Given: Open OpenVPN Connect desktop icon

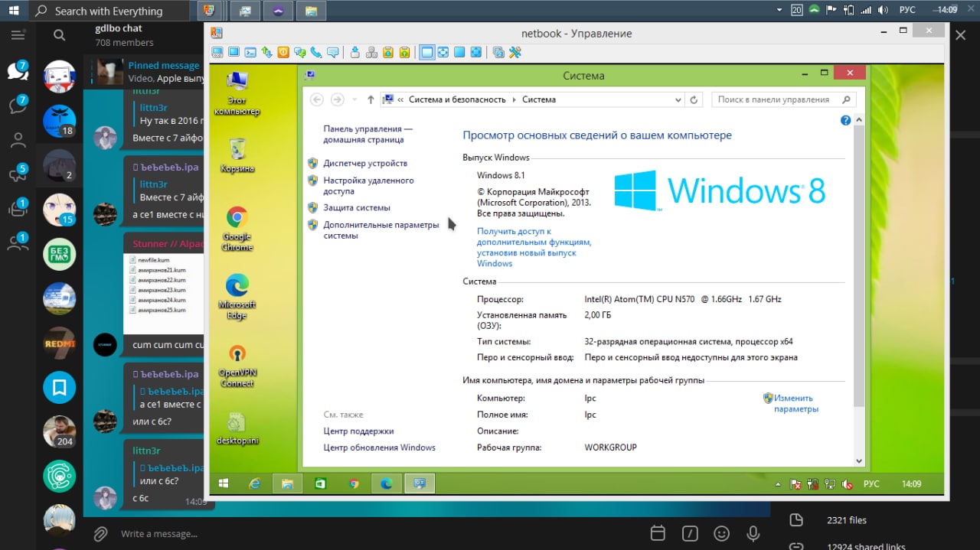Looking at the screenshot, I should click(x=237, y=365).
